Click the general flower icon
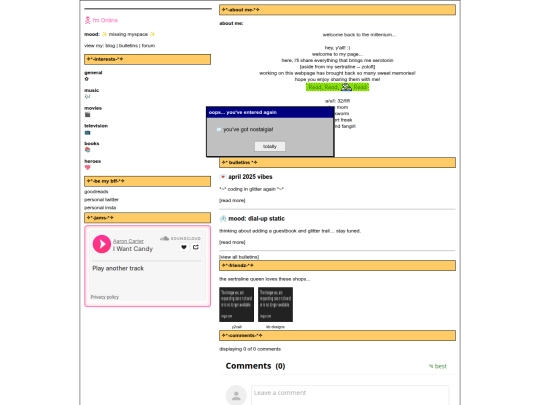This screenshot has height=405, width=540. [x=87, y=79]
